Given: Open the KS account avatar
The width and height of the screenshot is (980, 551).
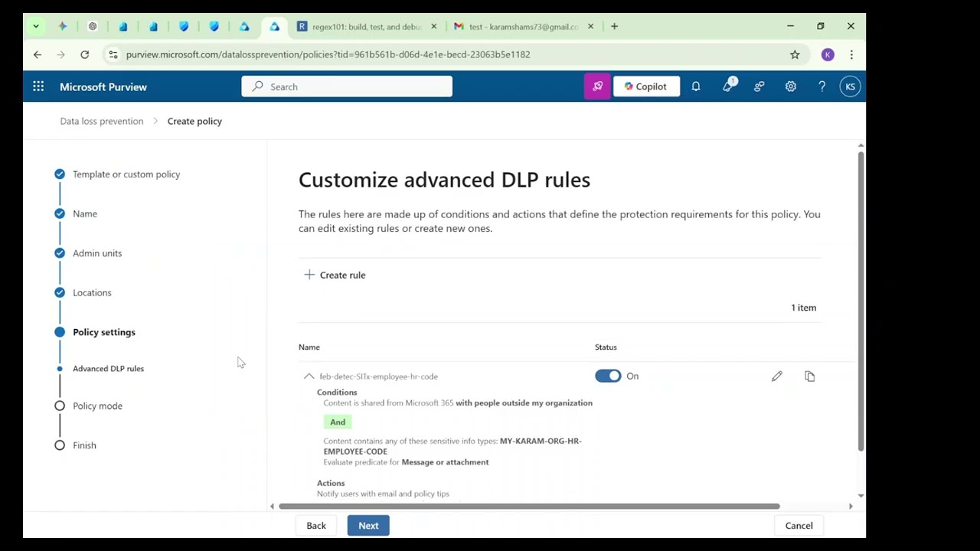Looking at the screenshot, I should (850, 86).
